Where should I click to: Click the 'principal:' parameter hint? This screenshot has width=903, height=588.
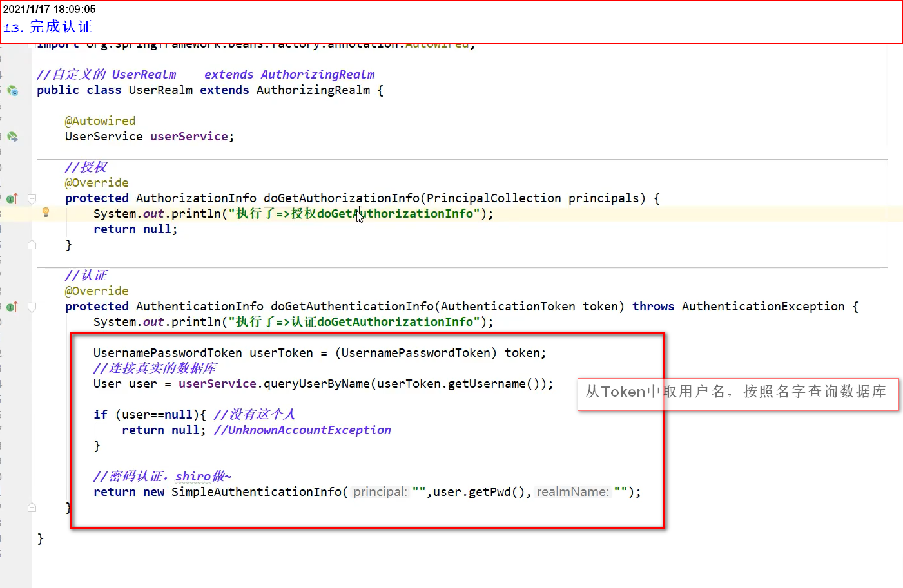(380, 492)
